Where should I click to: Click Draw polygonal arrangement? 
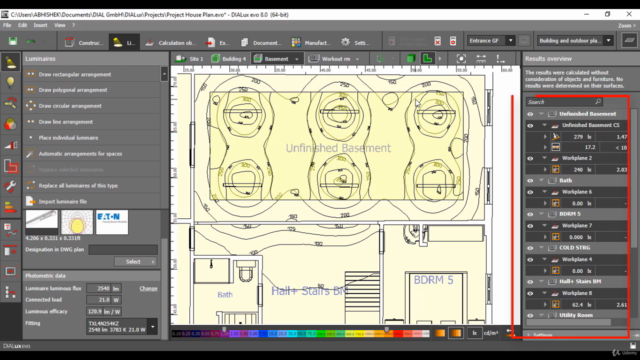[73, 90]
